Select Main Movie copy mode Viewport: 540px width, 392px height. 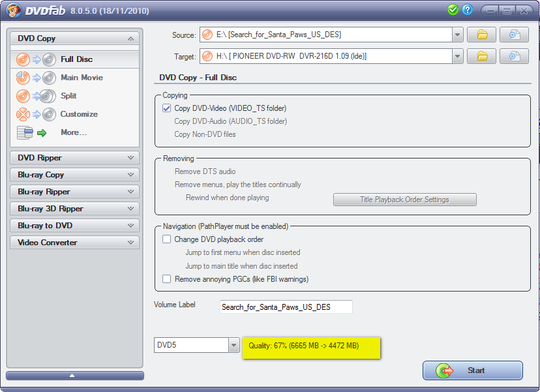click(82, 78)
